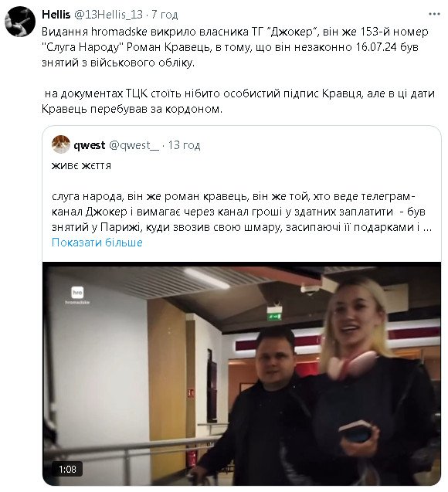448x492 pixels.
Task: Open Hellis profile avatar
Action: tap(20, 22)
